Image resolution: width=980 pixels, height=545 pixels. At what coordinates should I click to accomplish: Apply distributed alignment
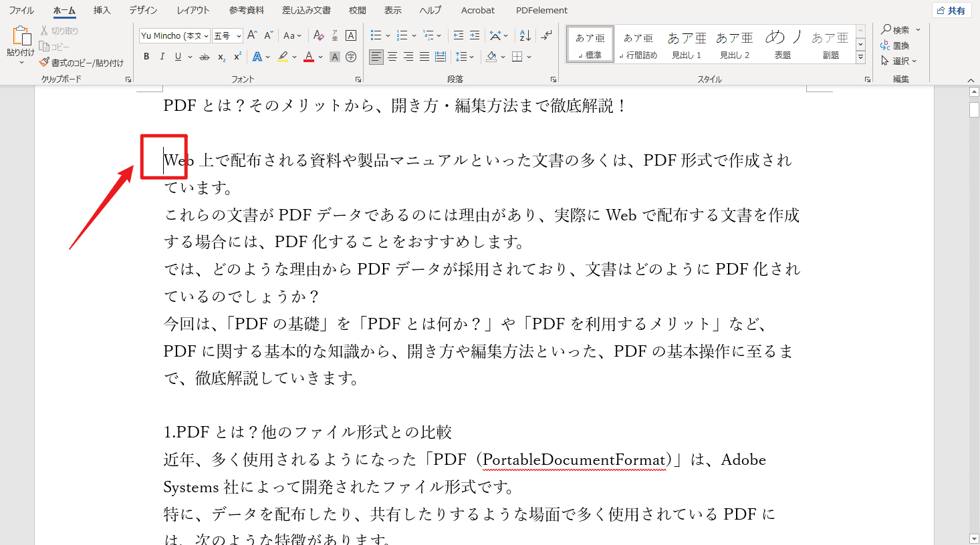coord(441,57)
